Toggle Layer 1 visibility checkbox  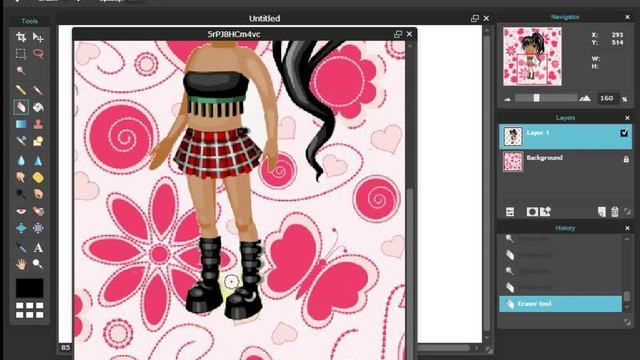coord(624,133)
